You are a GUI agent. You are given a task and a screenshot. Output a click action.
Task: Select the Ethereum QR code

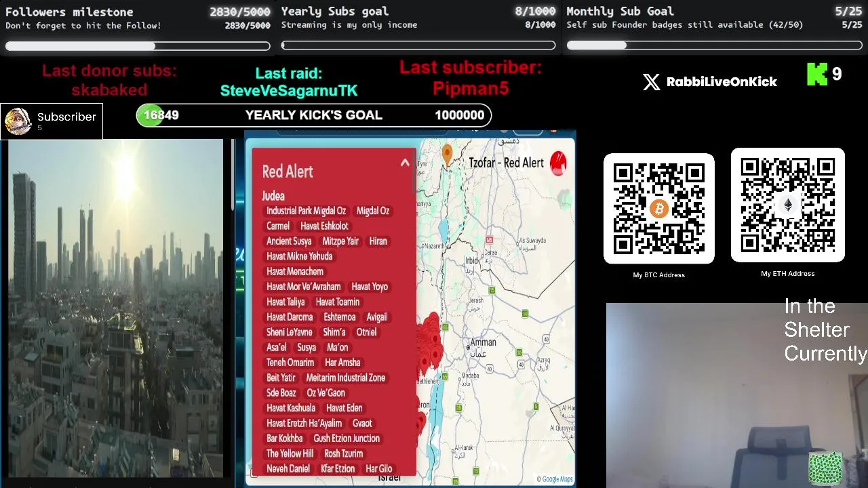pyautogui.click(x=788, y=205)
